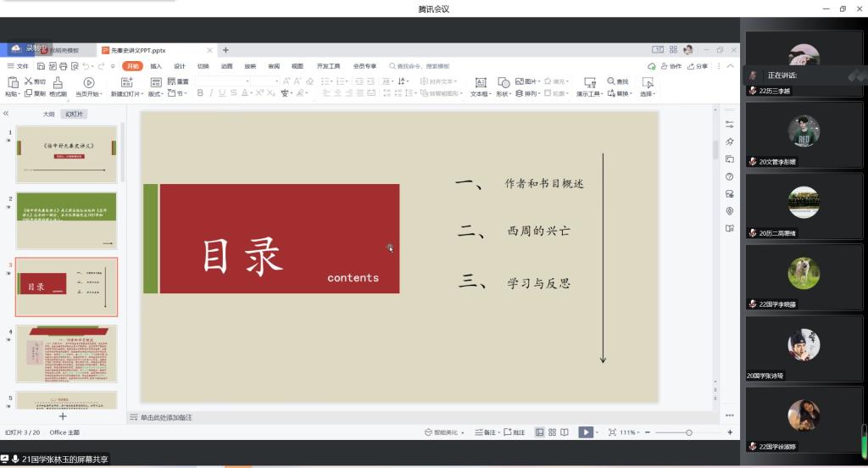The height and width of the screenshot is (468, 868).
Task: Open the Insert (插入) ribbon tab
Action: (156, 66)
